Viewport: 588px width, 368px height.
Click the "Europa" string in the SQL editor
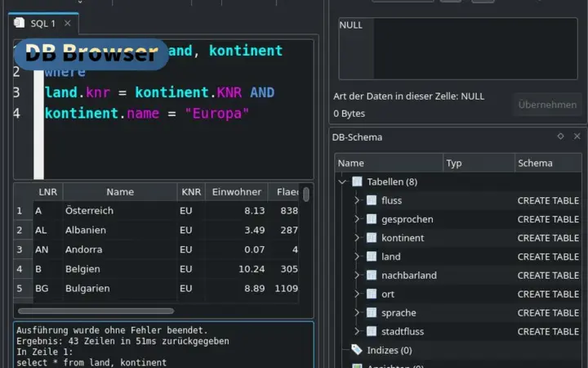(217, 113)
